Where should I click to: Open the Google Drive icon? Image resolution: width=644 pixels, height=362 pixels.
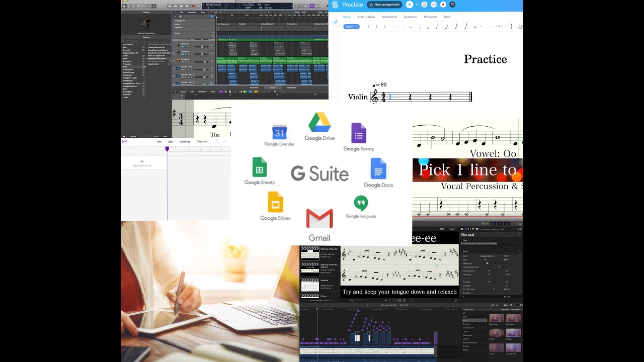pos(319,122)
